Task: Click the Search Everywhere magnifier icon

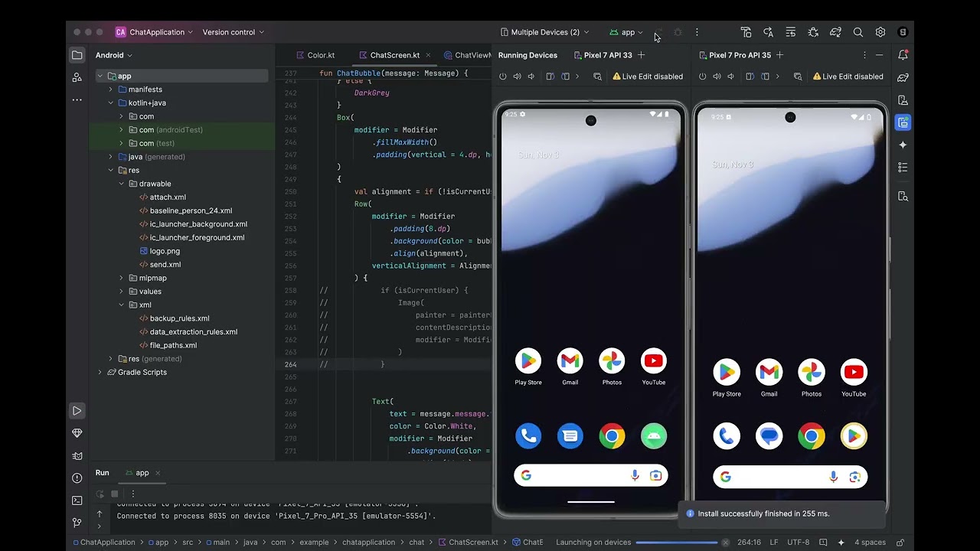Action: point(858,32)
